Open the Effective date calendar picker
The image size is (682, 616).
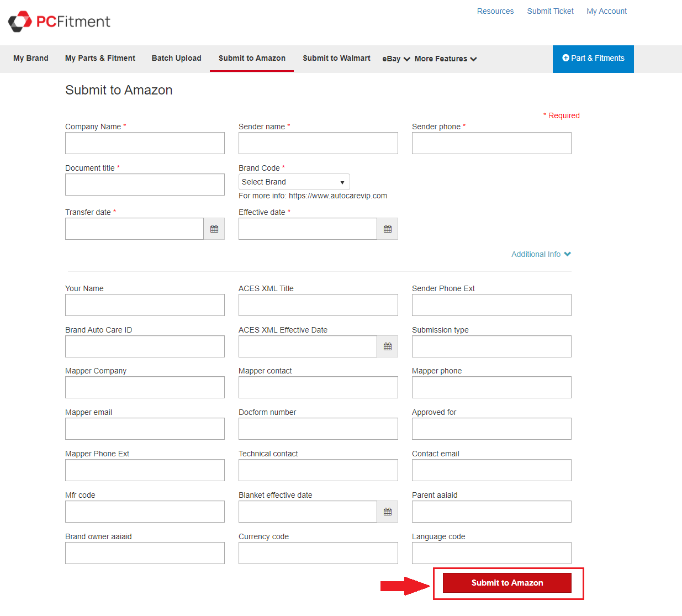388,229
